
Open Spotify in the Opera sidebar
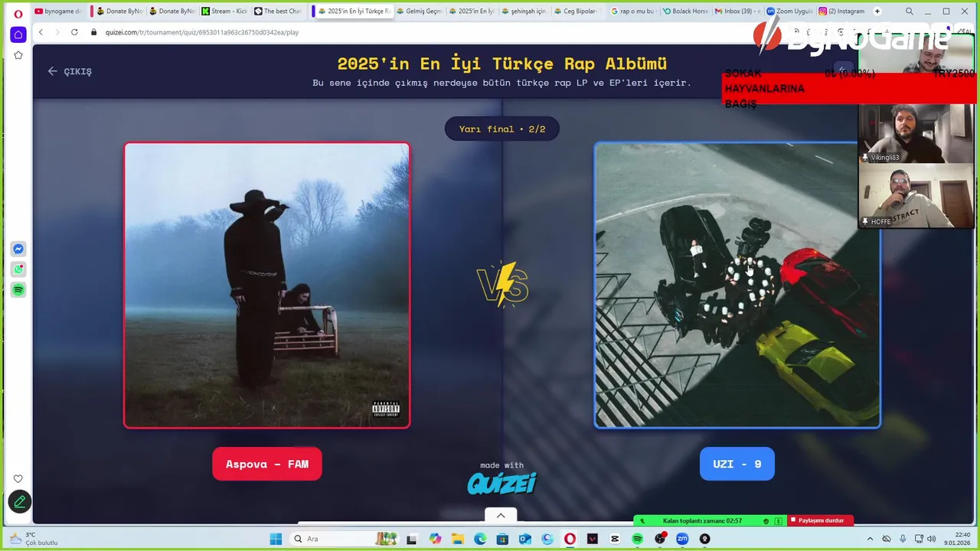coord(18,290)
